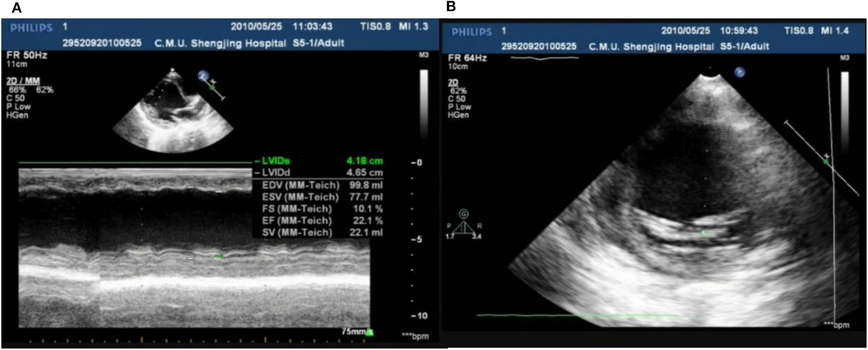Click the green cursor marker in panel B
Screen dimensions: 868x350
pos(825,161)
